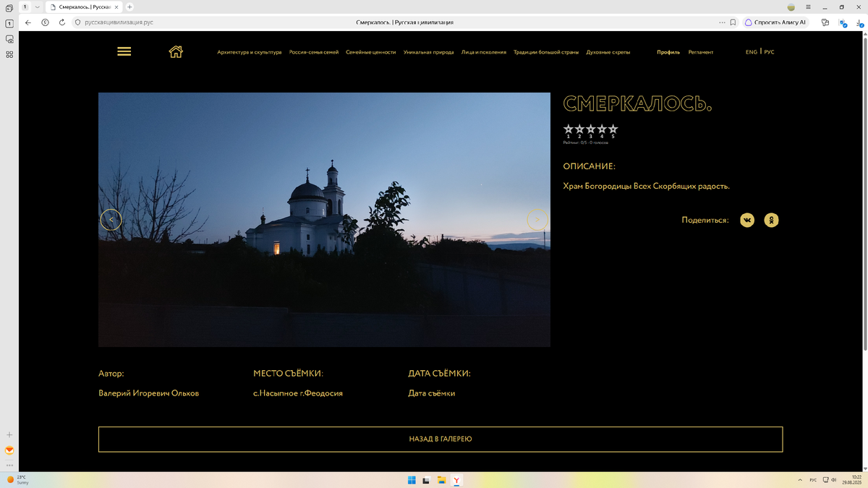Share the photo on Odnoklassniki
The height and width of the screenshot is (488, 868).
772,221
